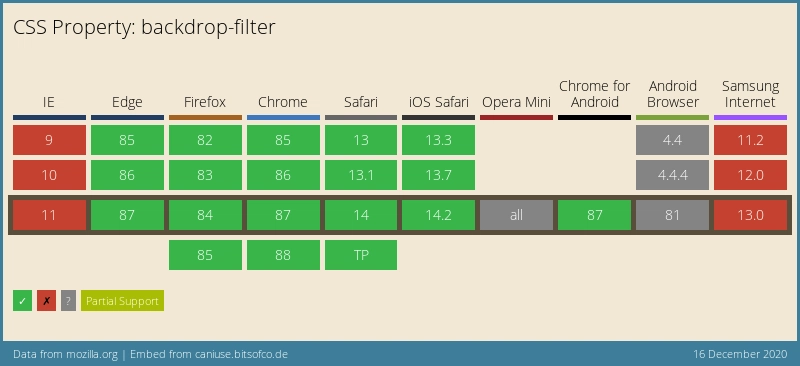Click the Android Browser 4.4.4 cell
This screenshot has width=800, height=366.
pos(672,175)
